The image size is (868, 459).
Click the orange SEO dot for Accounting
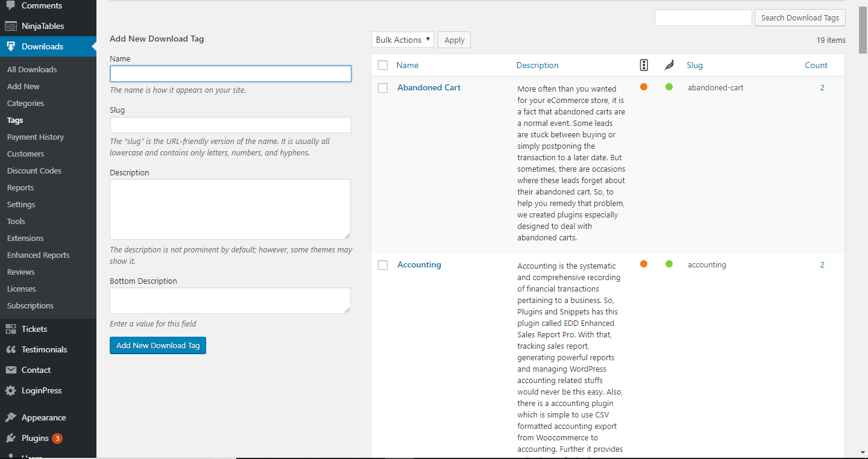click(644, 264)
